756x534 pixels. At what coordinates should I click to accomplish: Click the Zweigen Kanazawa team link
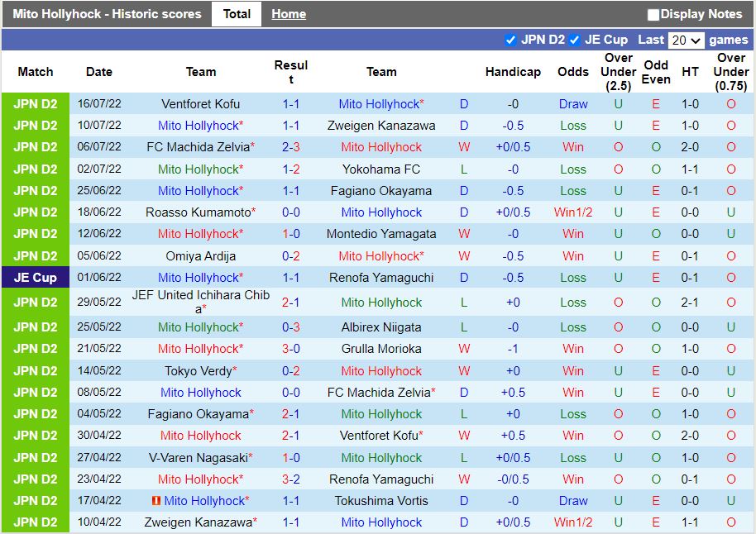click(x=383, y=126)
